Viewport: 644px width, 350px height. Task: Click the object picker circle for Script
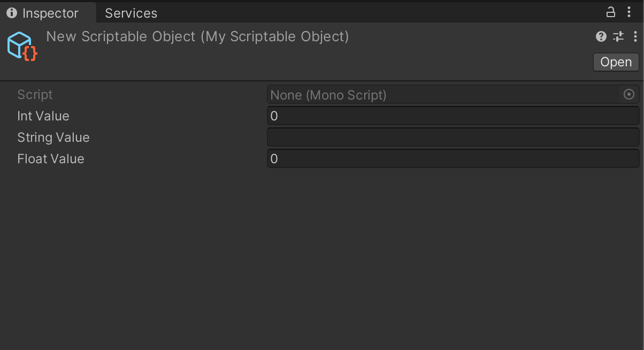[629, 95]
